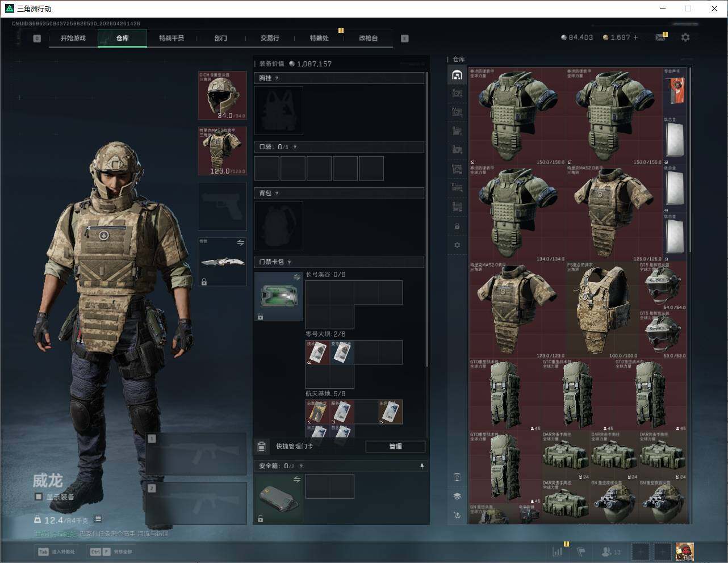The image size is (728, 563).
Task: Click the swap arrows on the keycard case
Action: 296,277
